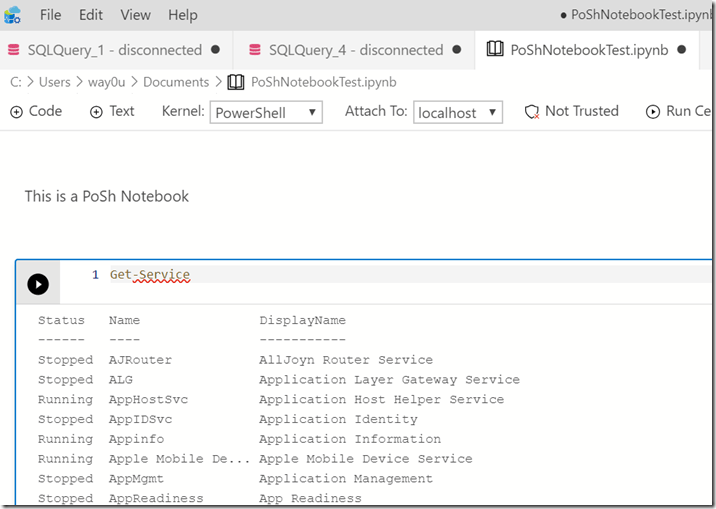716x509 pixels.
Task: Click database icon on SQLQuery_4 tab
Action: (254, 50)
